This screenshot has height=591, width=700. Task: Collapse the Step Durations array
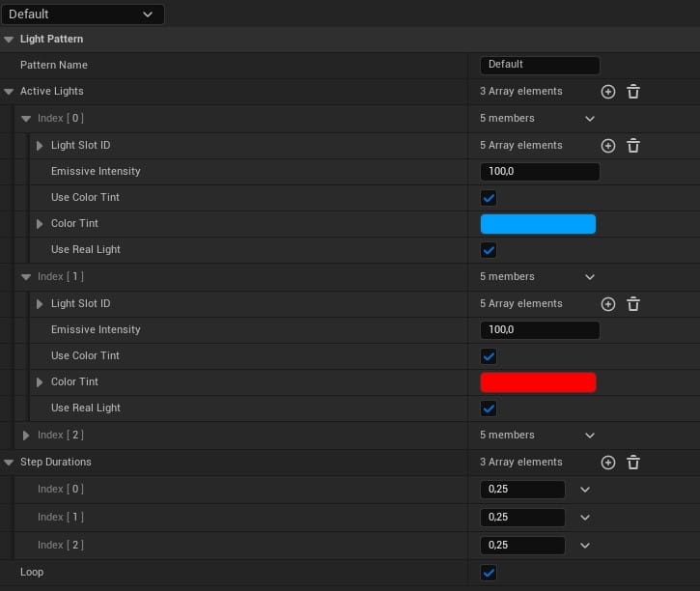[x=9, y=463]
